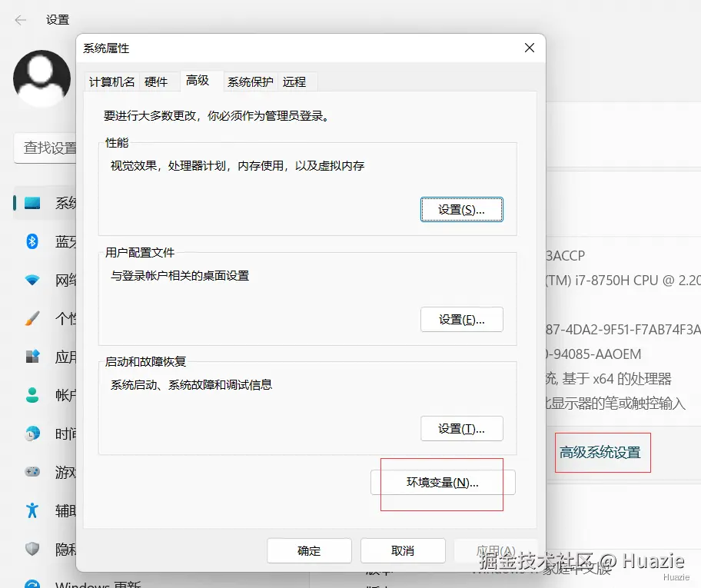Focus the 查找设置 search field
Screen dimensions: 701x588
pyautogui.click(x=45, y=148)
